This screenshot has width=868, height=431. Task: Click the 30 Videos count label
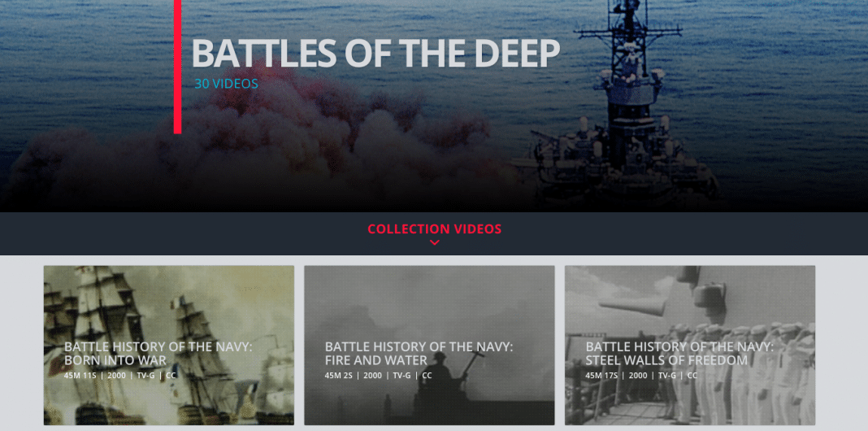226,84
